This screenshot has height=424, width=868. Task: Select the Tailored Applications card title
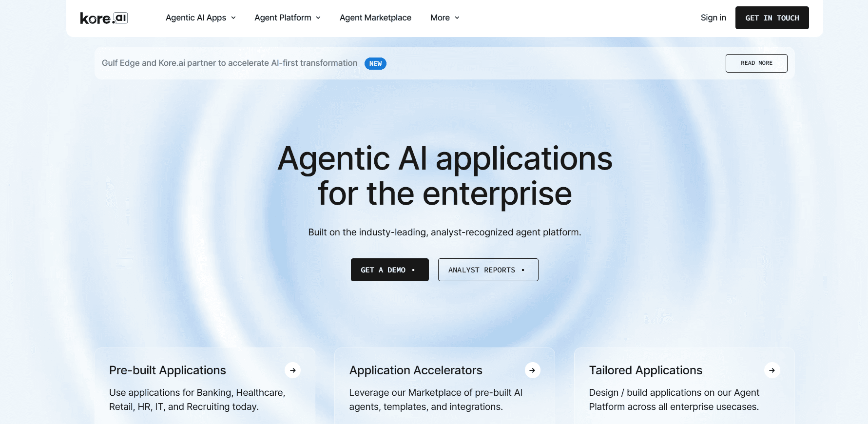(646, 370)
